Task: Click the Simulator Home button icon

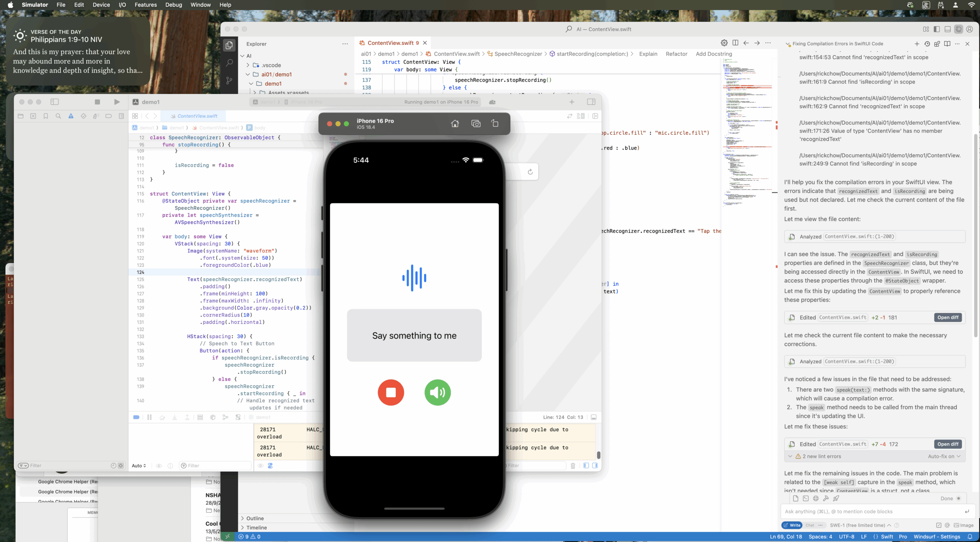Action: (455, 124)
